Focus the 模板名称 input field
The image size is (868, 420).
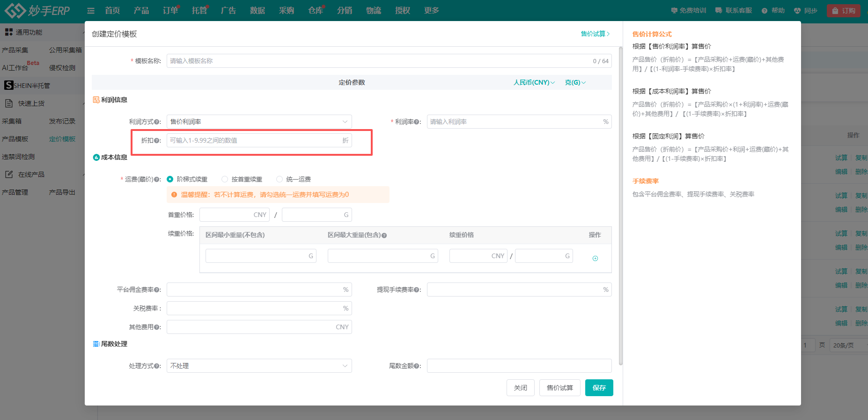click(x=379, y=61)
